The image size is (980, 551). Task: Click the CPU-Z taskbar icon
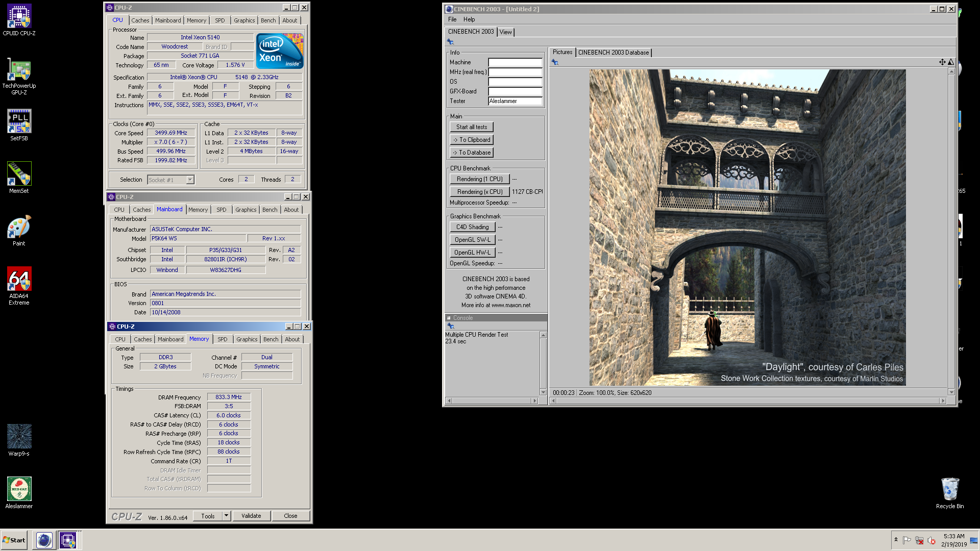pos(68,540)
